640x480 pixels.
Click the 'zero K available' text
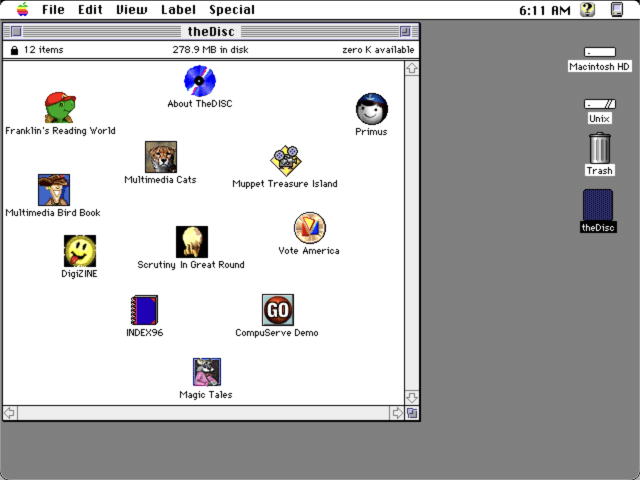(378, 50)
